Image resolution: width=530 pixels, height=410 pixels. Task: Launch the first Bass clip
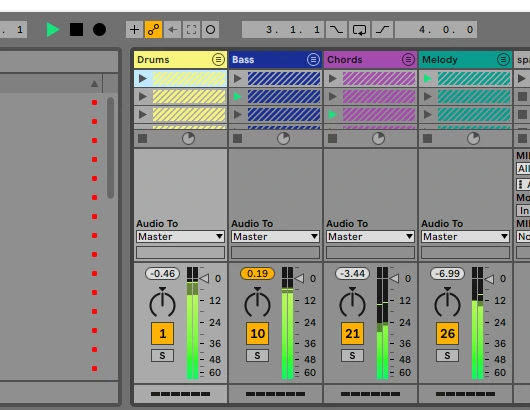point(238,78)
